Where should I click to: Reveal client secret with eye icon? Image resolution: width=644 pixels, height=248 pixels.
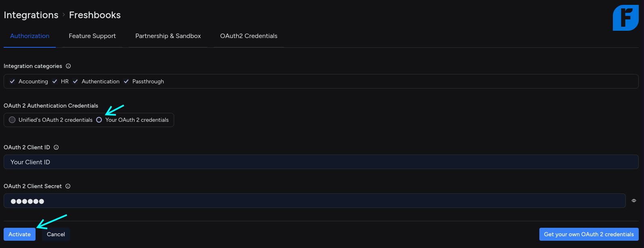click(634, 201)
